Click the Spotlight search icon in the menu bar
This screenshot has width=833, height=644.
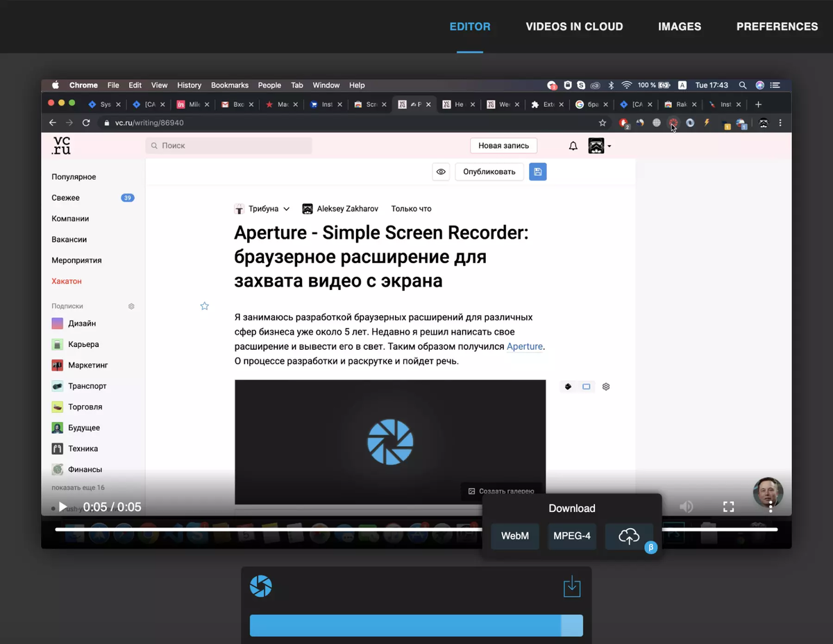[x=743, y=85]
